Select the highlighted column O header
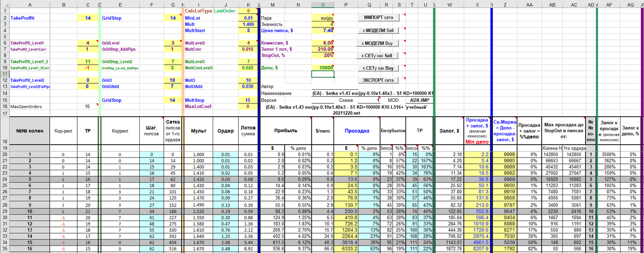The height and width of the screenshot is (253, 644). coord(322,4)
